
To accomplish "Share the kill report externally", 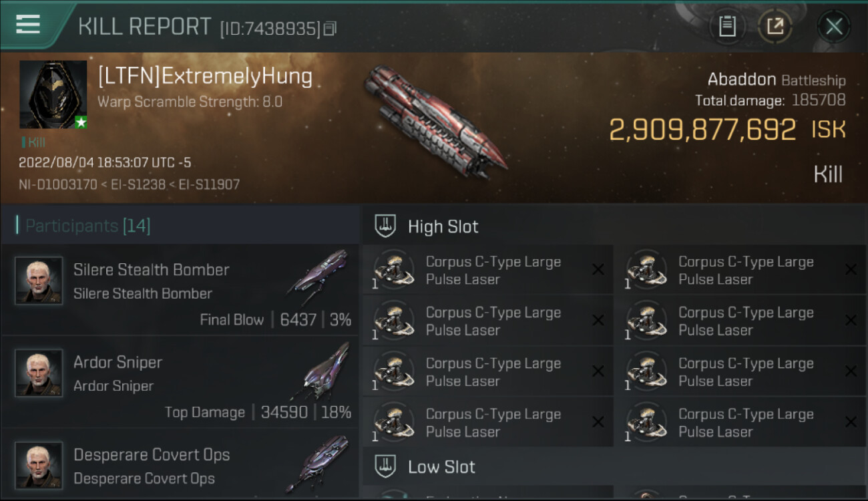I will tap(775, 27).
